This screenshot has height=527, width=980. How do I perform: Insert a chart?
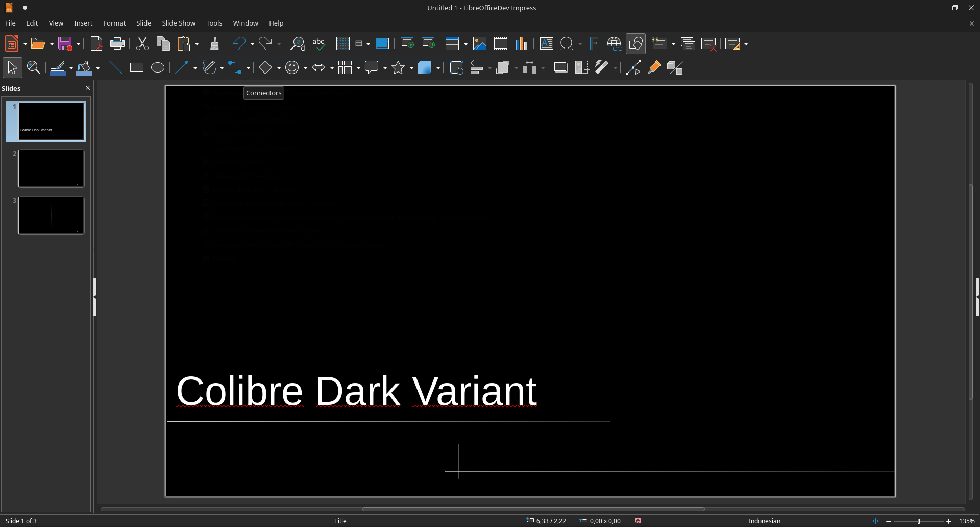click(522, 44)
